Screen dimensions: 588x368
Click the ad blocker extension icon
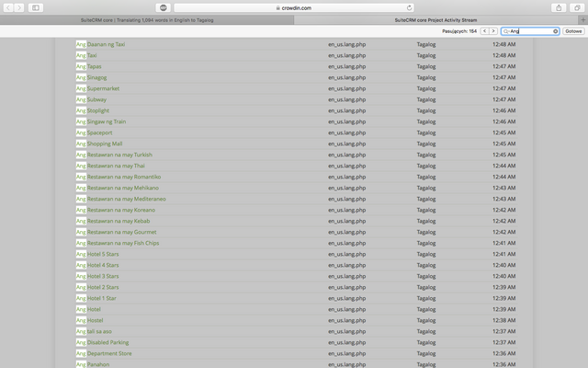164,7
